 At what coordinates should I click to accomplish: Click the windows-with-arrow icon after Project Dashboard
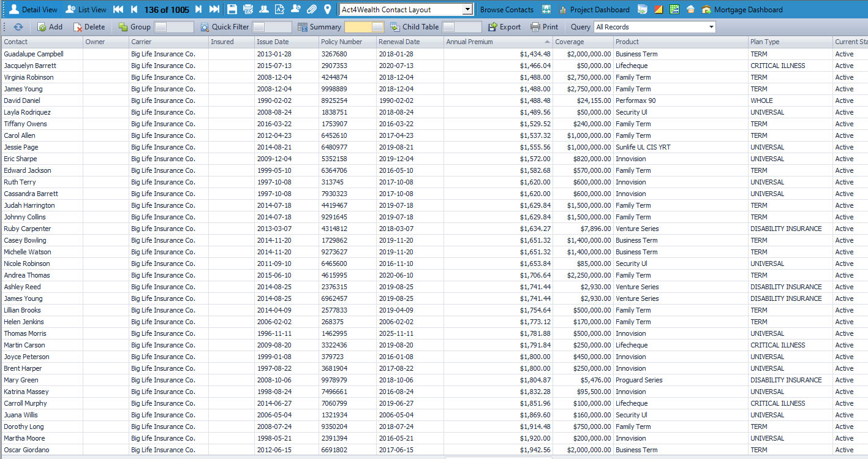pyautogui.click(x=642, y=9)
